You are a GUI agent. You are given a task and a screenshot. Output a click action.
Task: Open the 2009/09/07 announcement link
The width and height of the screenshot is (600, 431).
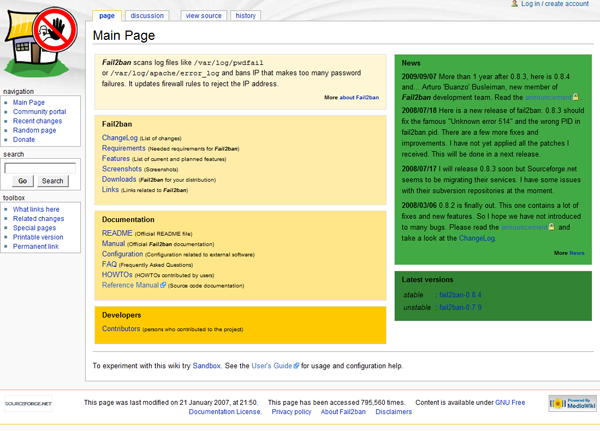coord(549,98)
